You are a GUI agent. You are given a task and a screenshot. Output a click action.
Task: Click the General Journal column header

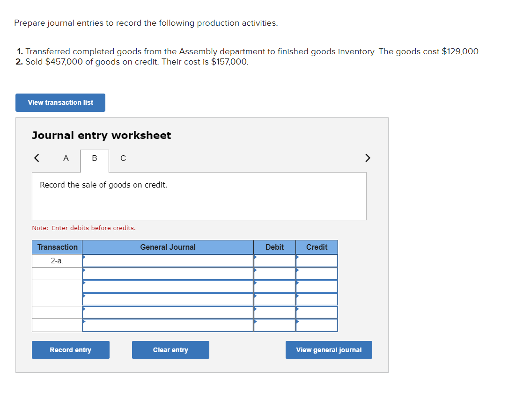click(168, 247)
